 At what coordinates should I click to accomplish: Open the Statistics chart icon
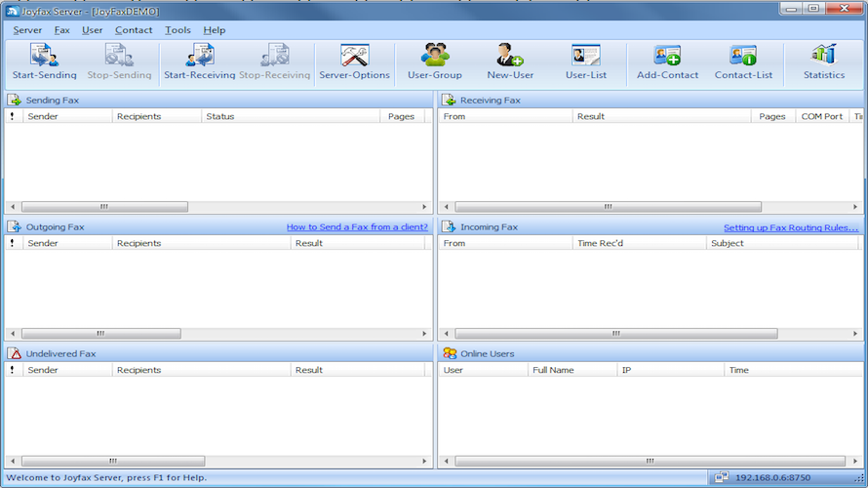824,55
